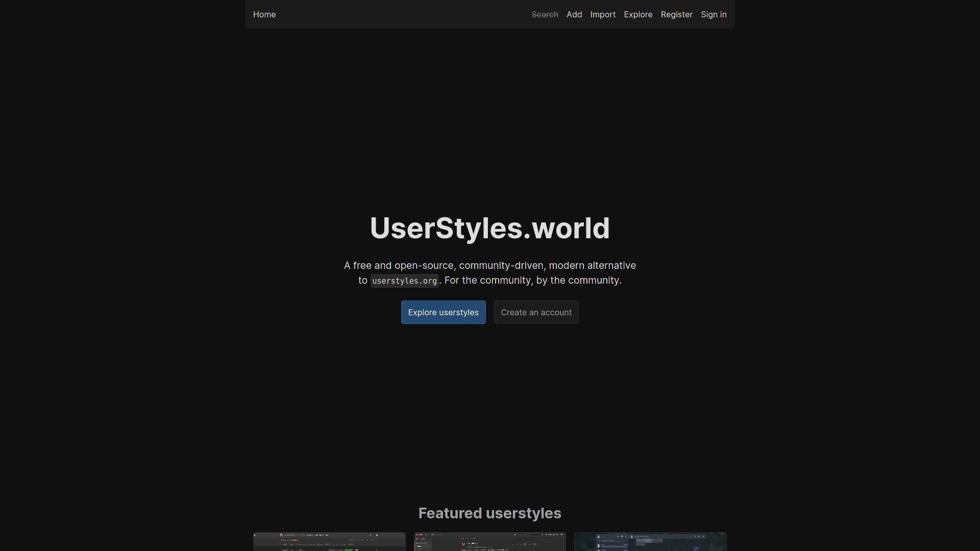Open Explore in the top navigation
This screenshot has width=980, height=551.
pos(638,14)
